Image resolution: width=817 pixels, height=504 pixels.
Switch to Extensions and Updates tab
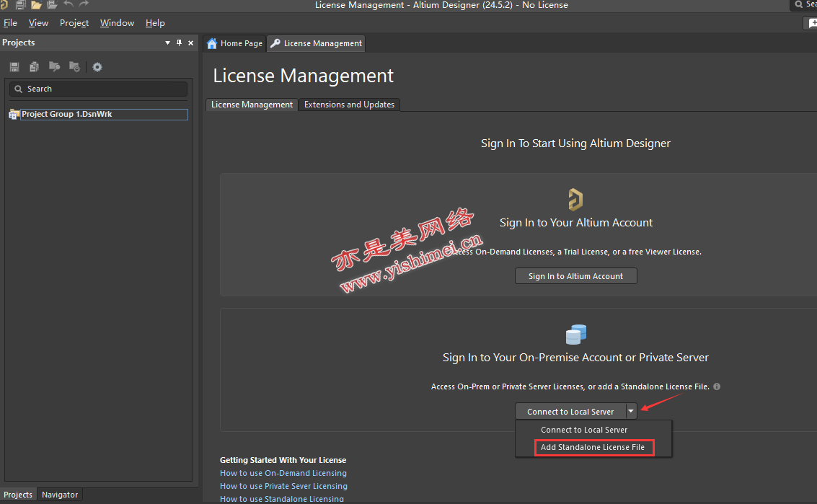(x=349, y=105)
